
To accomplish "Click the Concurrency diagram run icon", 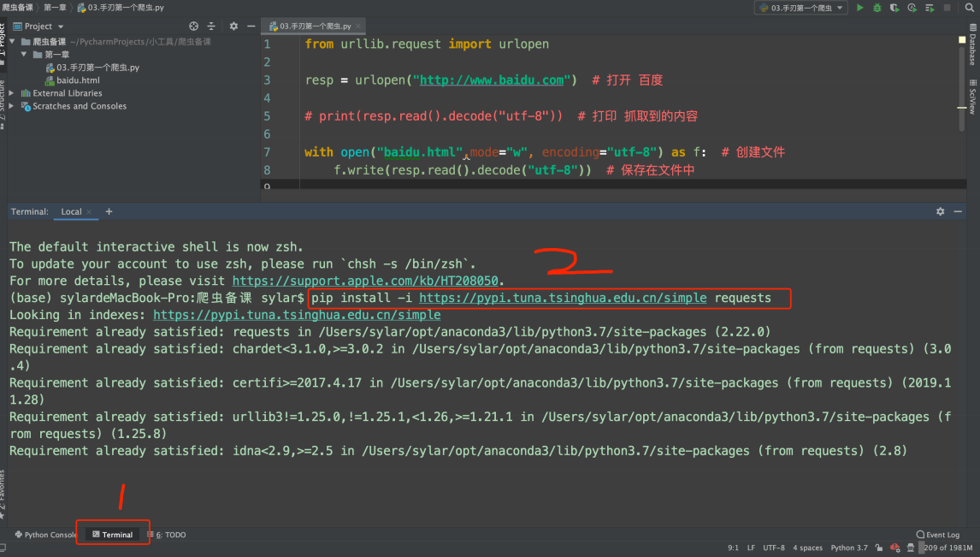I will pyautogui.click(x=930, y=8).
